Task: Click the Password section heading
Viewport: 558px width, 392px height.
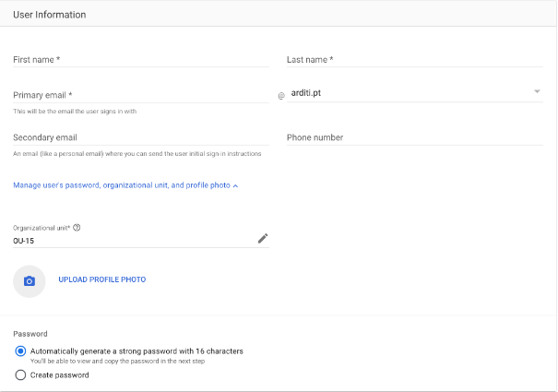Action: [x=30, y=333]
